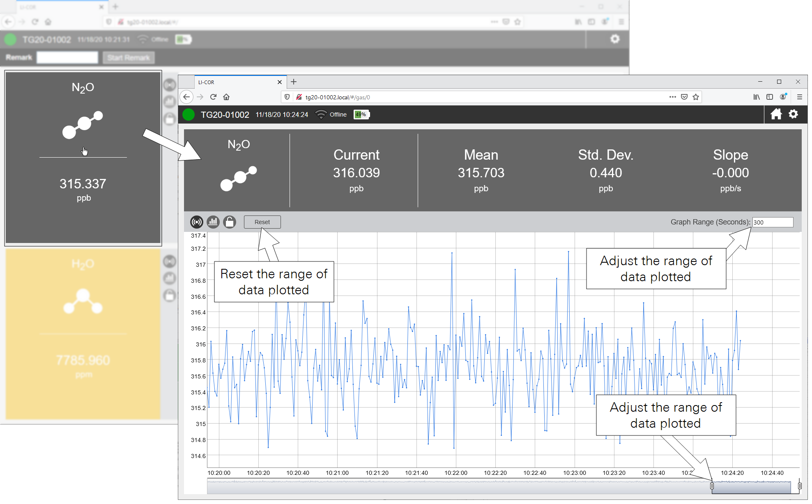The height and width of the screenshot is (504, 812).
Task: Go back in front browser window
Action: point(186,97)
